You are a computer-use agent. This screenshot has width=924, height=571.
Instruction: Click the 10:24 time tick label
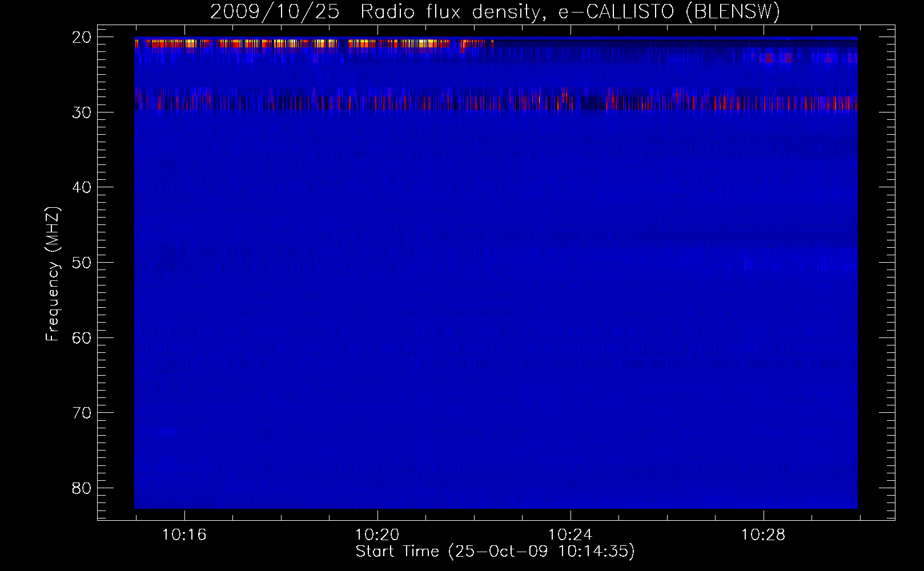tap(570, 535)
